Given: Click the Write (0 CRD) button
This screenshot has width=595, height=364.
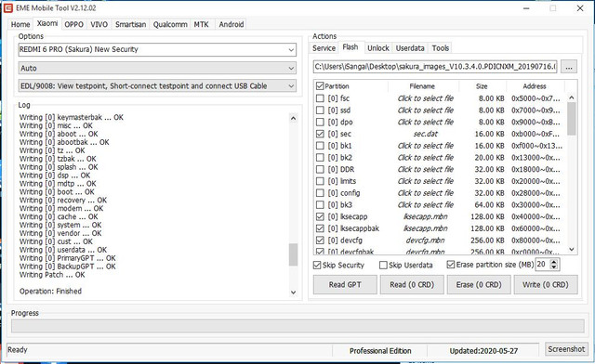Looking at the screenshot, I should 546,285.
